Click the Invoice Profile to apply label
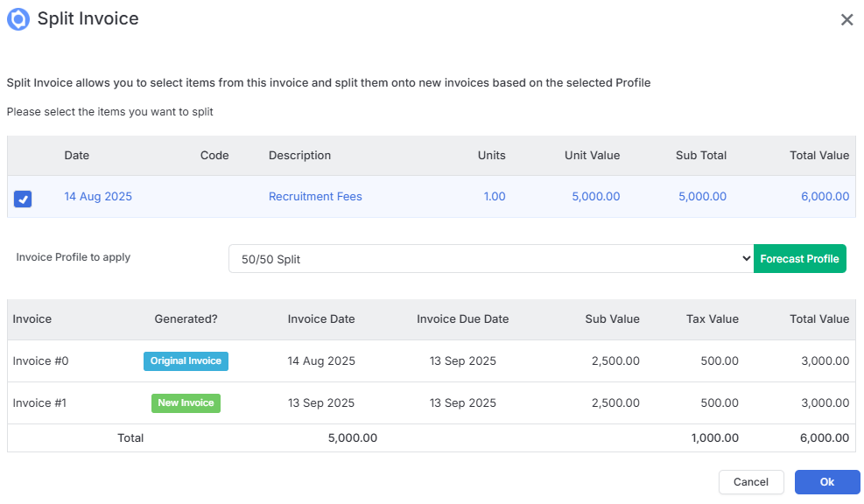The width and height of the screenshot is (864, 504). click(74, 257)
